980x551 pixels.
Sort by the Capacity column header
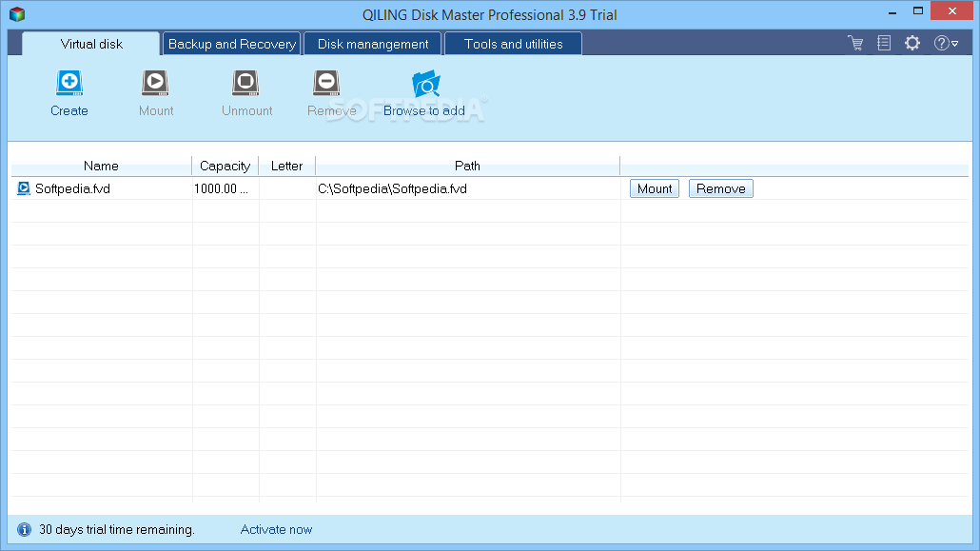click(225, 166)
